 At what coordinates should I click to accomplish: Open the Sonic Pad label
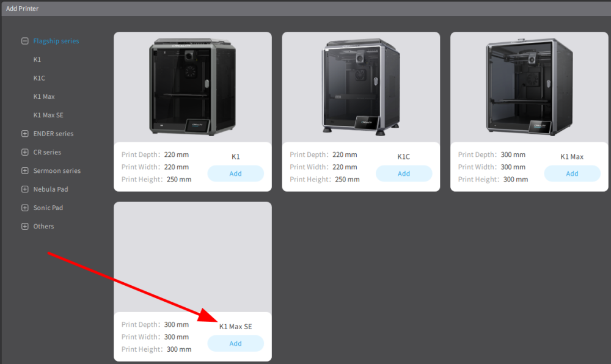tap(48, 208)
